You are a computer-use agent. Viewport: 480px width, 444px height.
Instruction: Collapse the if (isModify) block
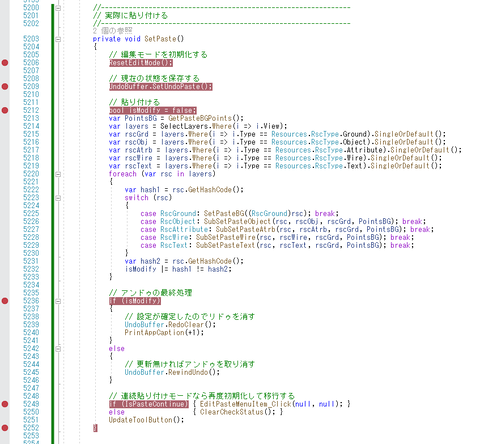(x=58, y=301)
